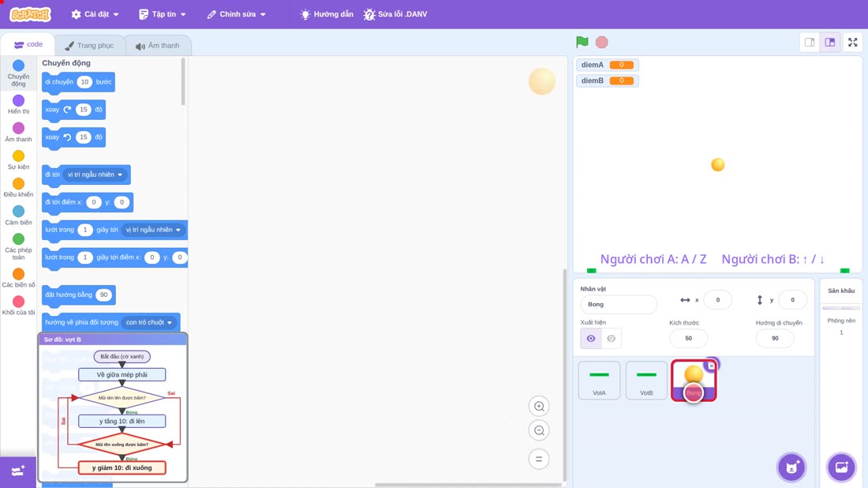The height and width of the screenshot is (488, 868).
Task: Start the project with the green flag
Action: pos(582,42)
